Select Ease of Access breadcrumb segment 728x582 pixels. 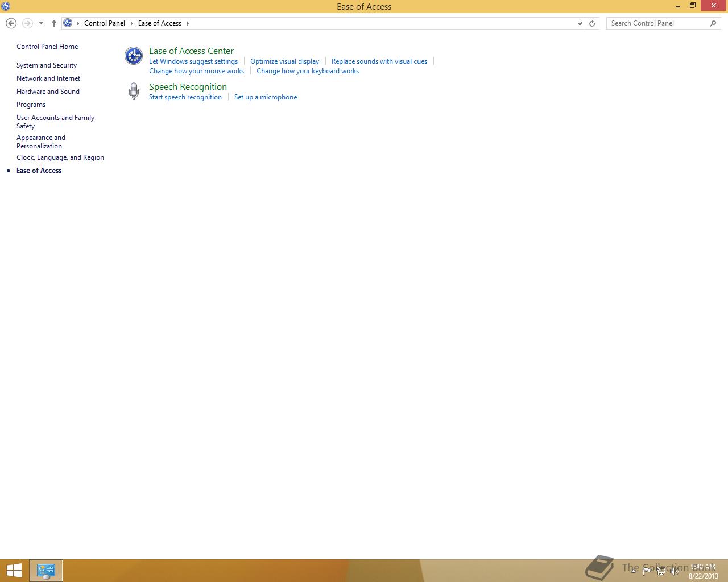(160, 23)
